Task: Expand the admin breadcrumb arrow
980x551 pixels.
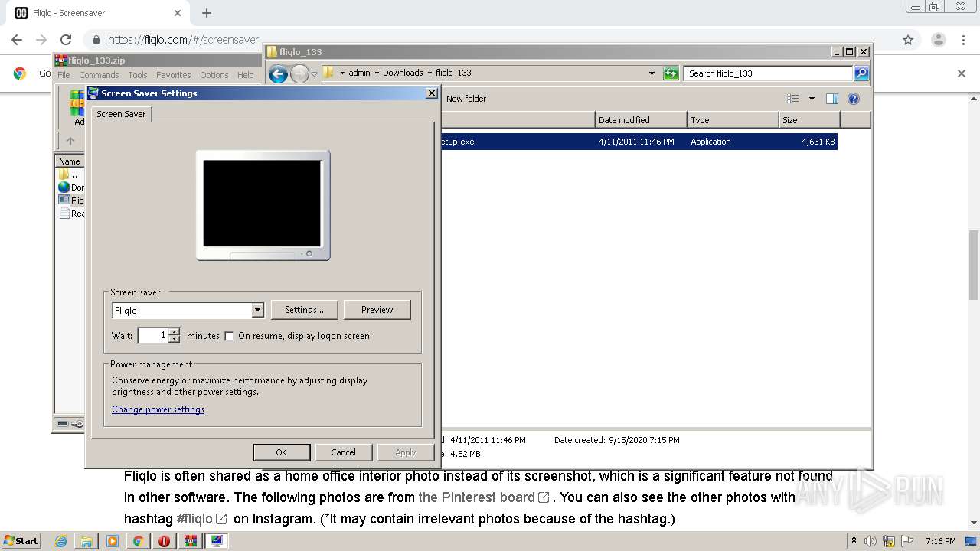Action: point(377,73)
